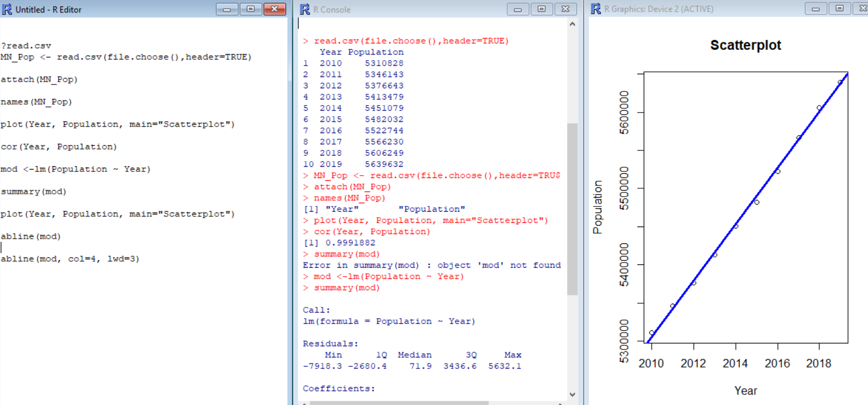Click the 'Population' y-axis label in the plot
Image resolution: width=868 pixels, height=405 pixels.
(x=597, y=207)
